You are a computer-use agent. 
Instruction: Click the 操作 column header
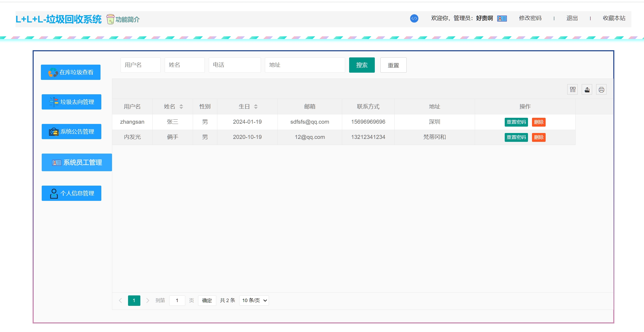[525, 107]
